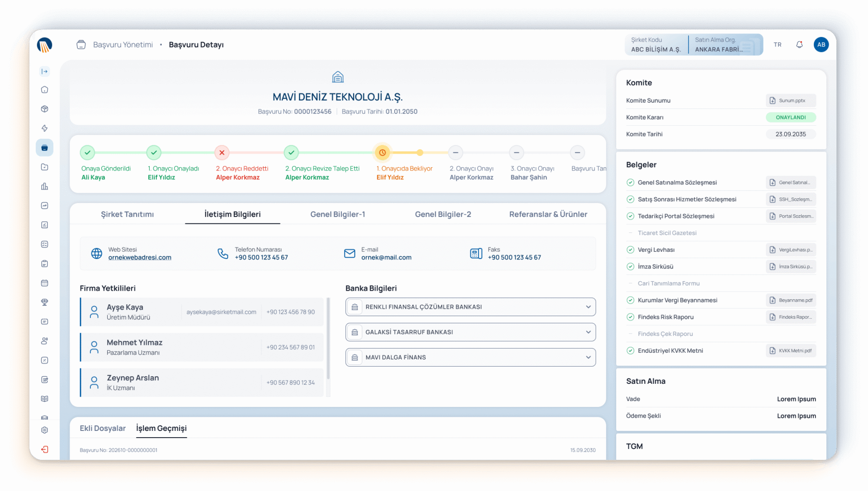
Task: Click the calendar sidebar icon
Action: click(x=44, y=283)
